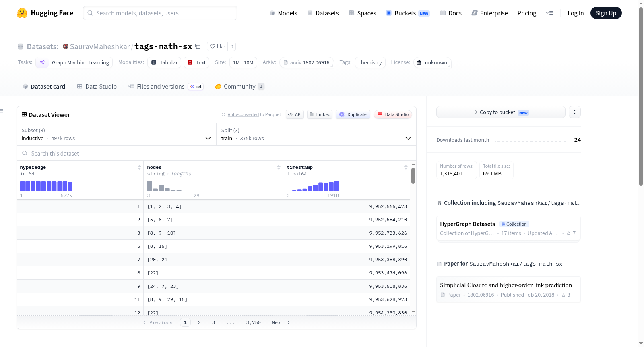Image resolution: width=644 pixels, height=347 pixels.
Task: Click Copy to bucket button
Action: point(501,112)
